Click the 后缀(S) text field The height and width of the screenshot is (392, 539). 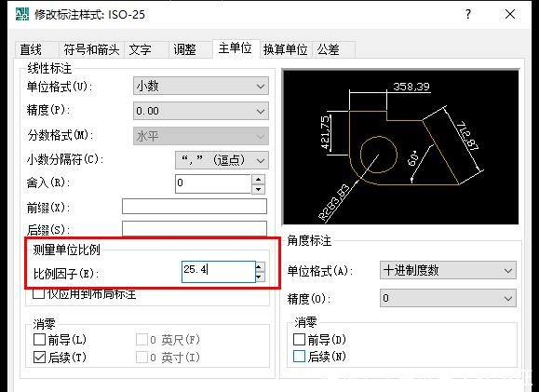coord(195,228)
